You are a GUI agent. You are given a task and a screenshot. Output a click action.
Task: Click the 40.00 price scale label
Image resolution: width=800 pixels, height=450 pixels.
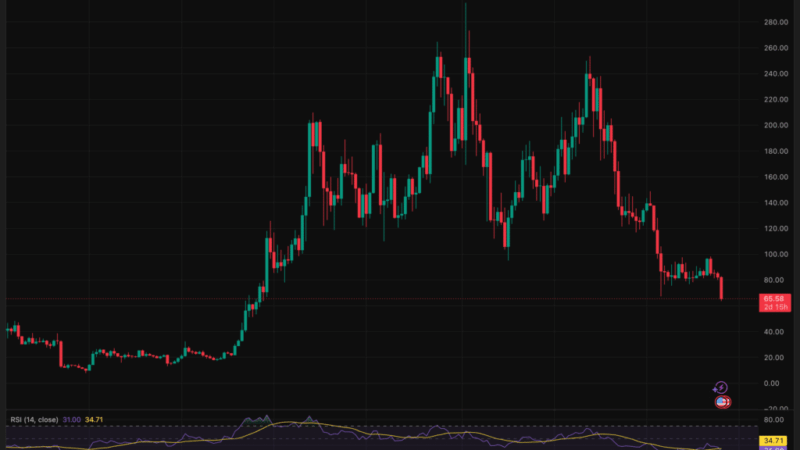[x=774, y=332]
